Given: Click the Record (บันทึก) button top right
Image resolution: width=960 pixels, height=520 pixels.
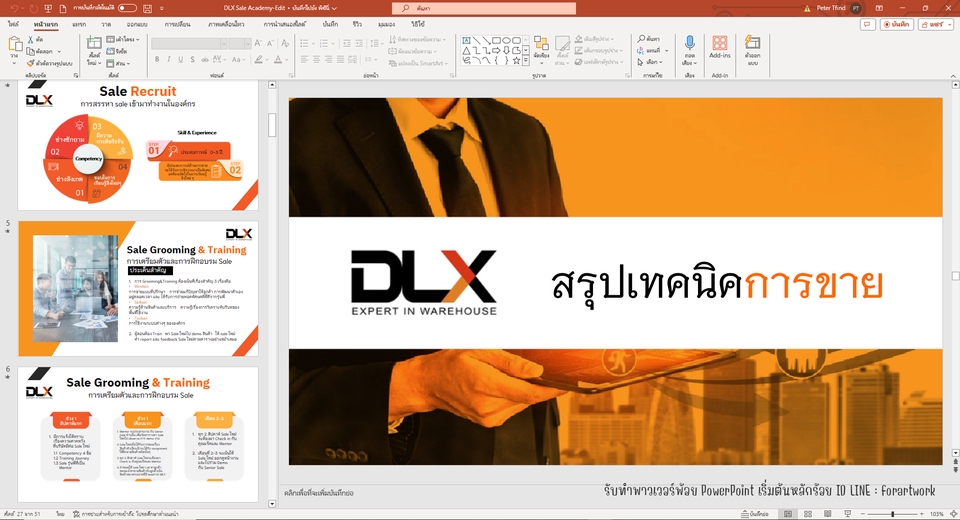Looking at the screenshot, I should point(897,24).
